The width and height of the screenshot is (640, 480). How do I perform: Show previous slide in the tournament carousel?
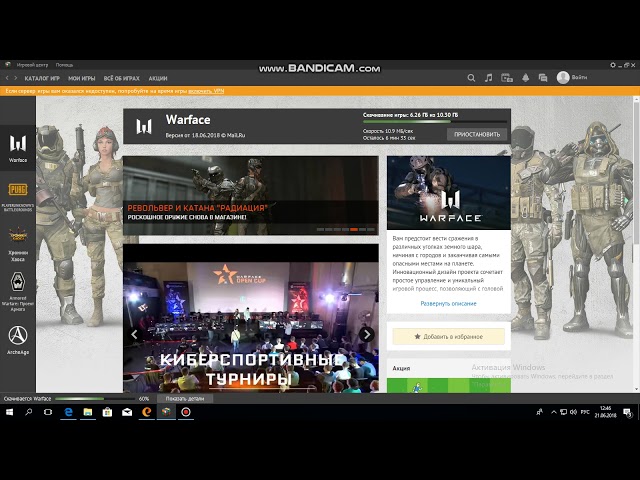(134, 334)
